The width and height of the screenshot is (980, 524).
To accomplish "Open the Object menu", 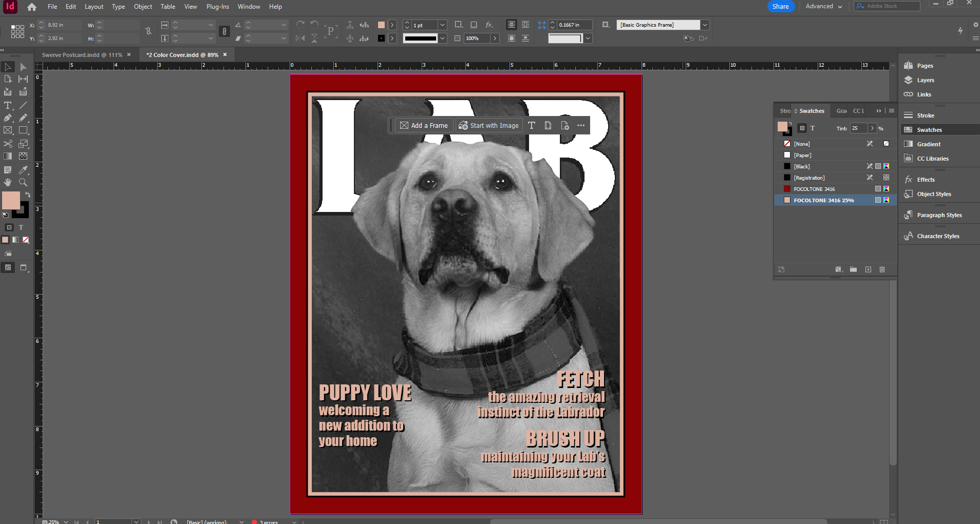I will tap(142, 7).
